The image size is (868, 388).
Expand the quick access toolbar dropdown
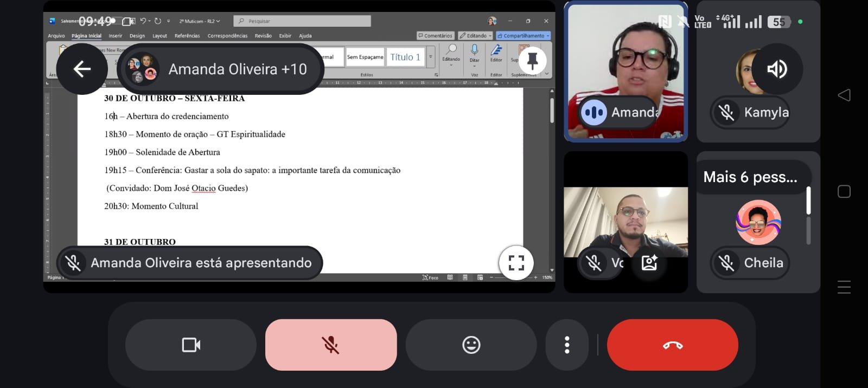169,21
